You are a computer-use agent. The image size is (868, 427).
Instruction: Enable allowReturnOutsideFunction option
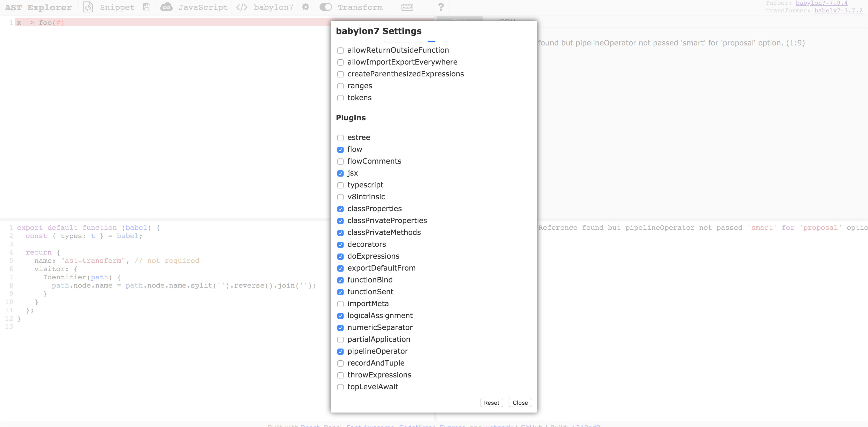pos(340,51)
